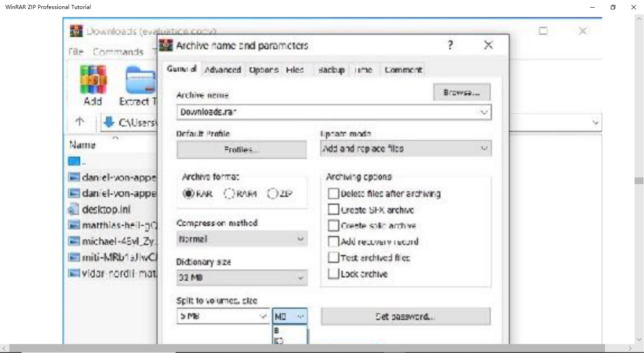Screen dimensions: 644x353
Task: Switch to the Advanced tab
Action: [223, 70]
